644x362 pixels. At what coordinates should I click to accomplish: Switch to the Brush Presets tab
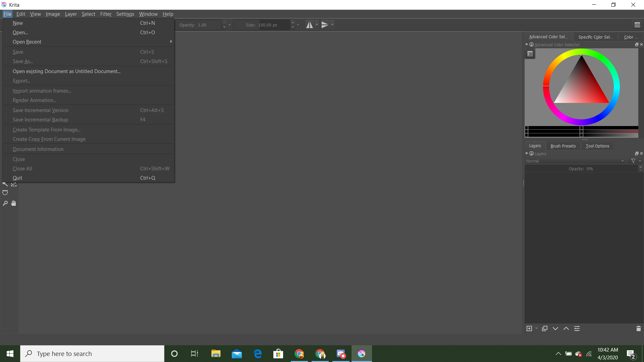pyautogui.click(x=563, y=146)
